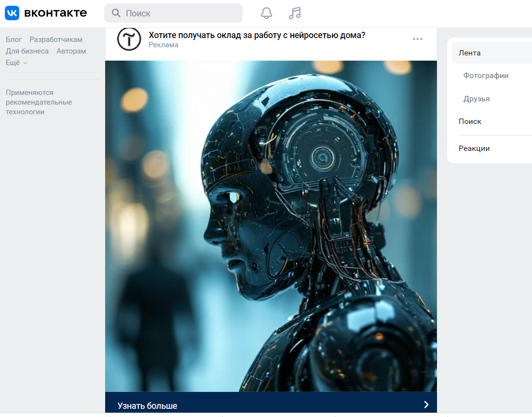Select Поиск in the right sidebar

point(470,121)
